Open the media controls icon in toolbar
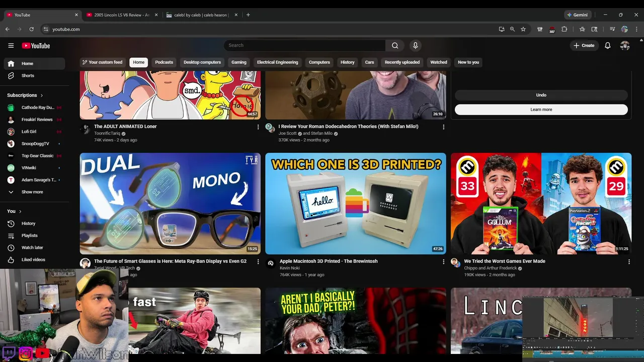 [x=612, y=29]
